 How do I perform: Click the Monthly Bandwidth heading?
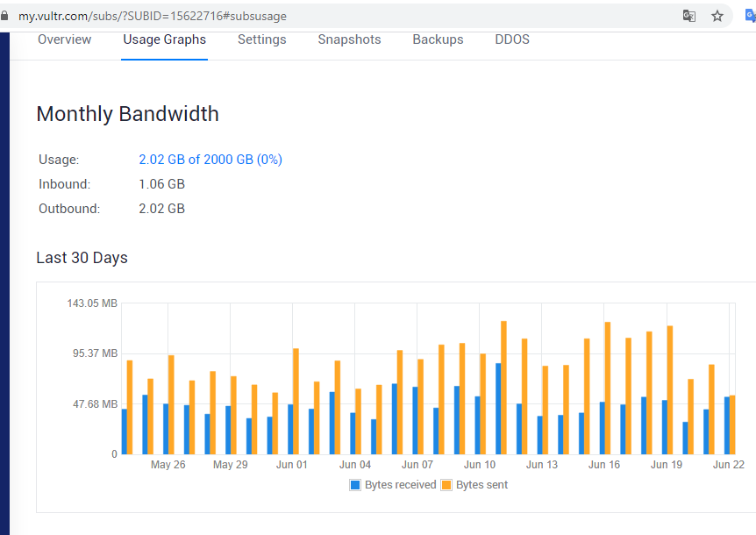[128, 114]
